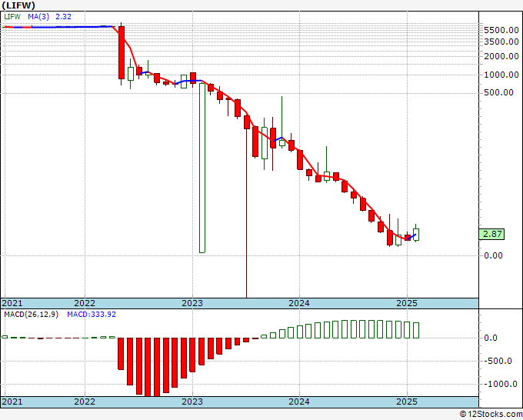Click the 2.87 current price tag

coord(491,234)
